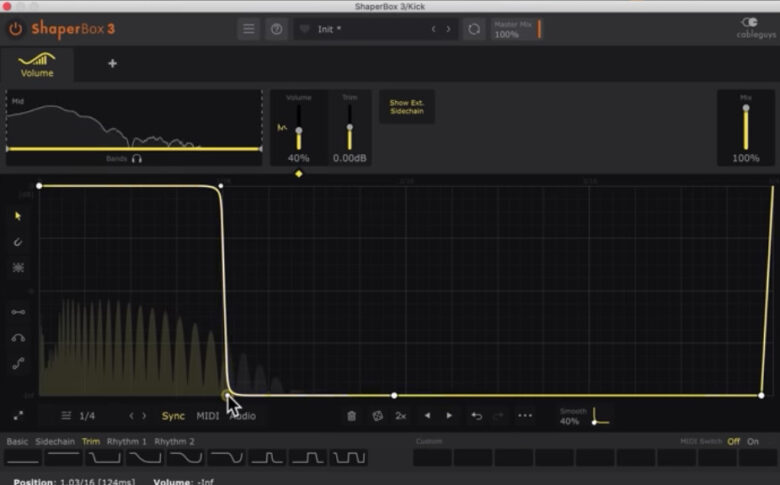The image size is (780, 485).
Task: Switch trigger mode to Audio
Action: click(x=243, y=416)
